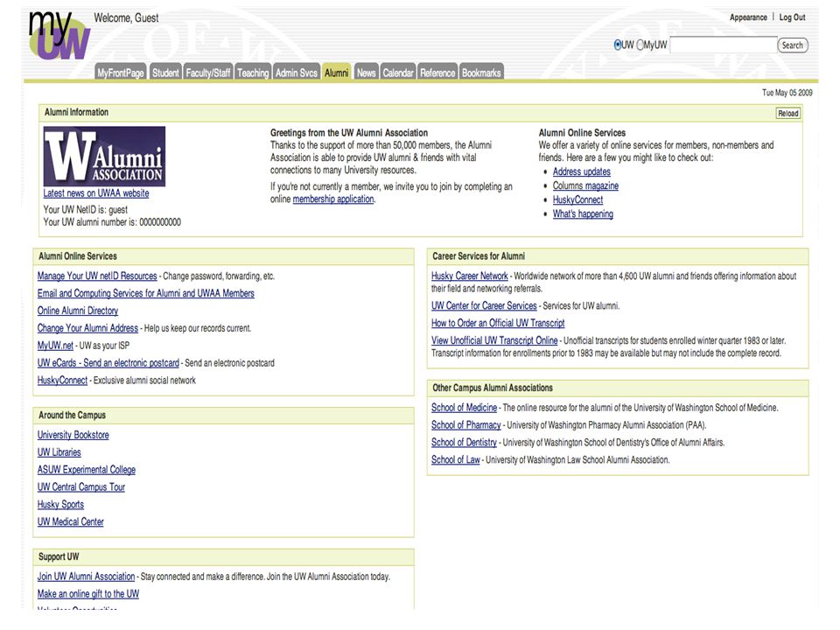Open Email and Computing Services for Alumni link

tap(146, 293)
